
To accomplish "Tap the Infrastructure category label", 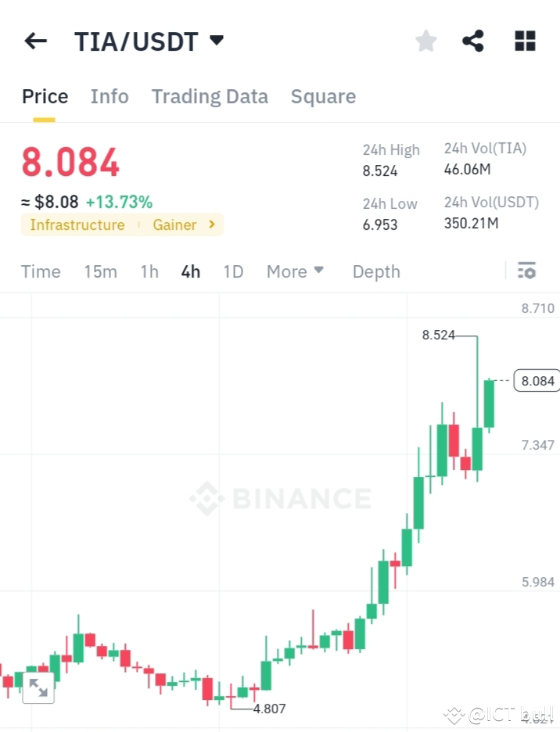I will pyautogui.click(x=77, y=224).
